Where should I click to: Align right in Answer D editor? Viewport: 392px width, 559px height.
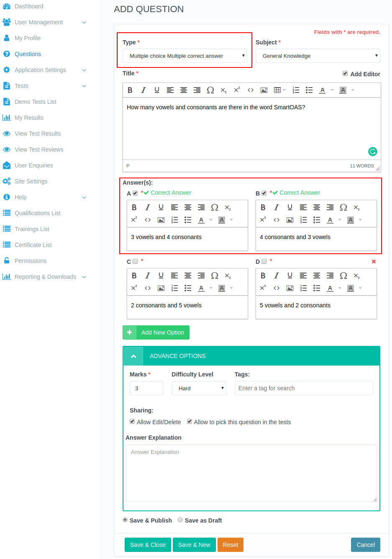click(330, 276)
